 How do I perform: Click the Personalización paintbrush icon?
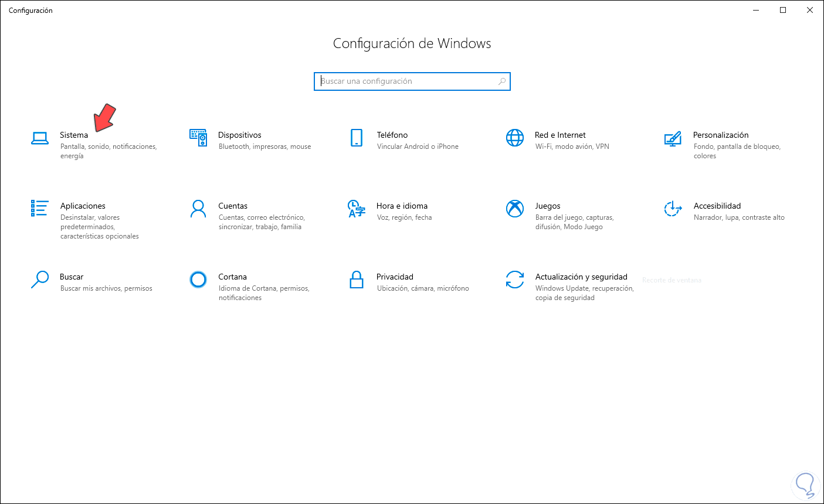(673, 138)
